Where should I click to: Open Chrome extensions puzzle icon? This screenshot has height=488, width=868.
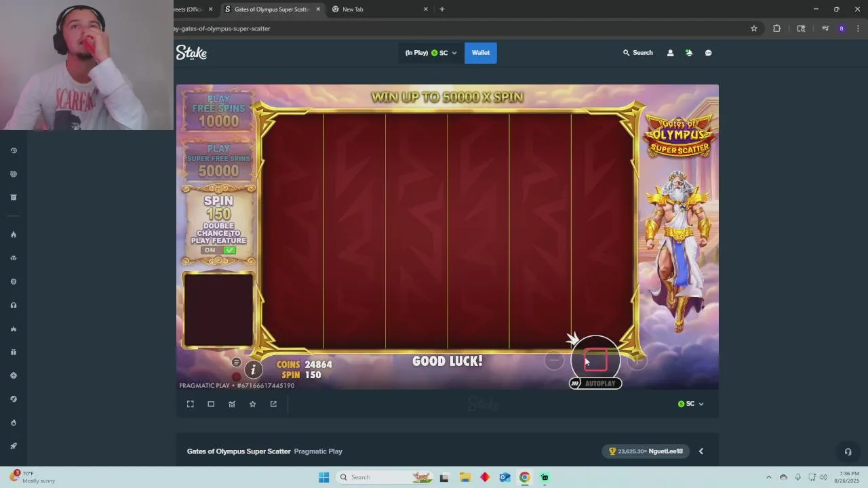[x=777, y=28]
